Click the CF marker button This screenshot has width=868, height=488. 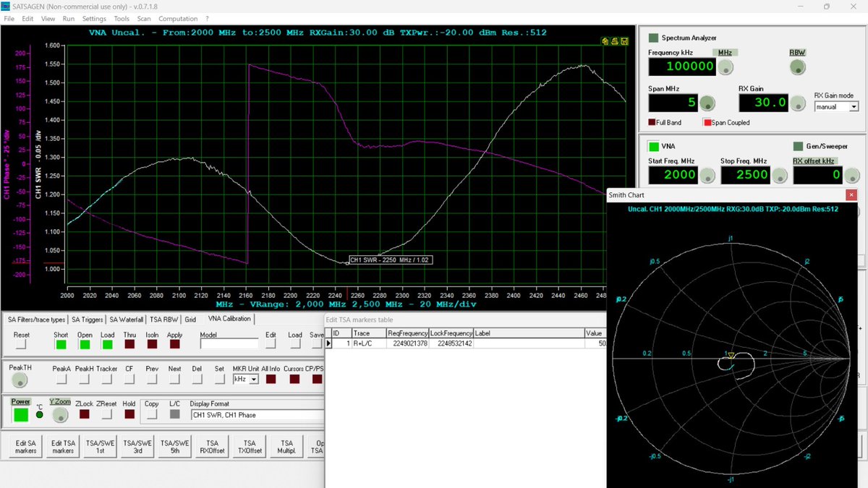[x=129, y=379]
